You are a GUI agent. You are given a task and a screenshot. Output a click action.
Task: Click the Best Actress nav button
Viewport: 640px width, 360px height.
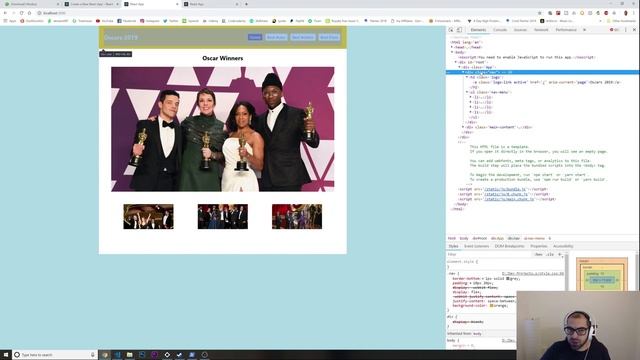click(303, 37)
